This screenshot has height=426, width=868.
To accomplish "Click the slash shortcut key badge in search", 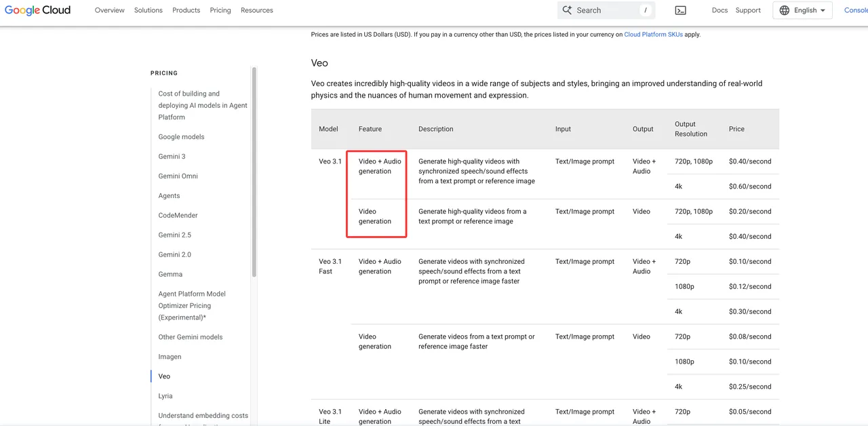I will point(646,10).
